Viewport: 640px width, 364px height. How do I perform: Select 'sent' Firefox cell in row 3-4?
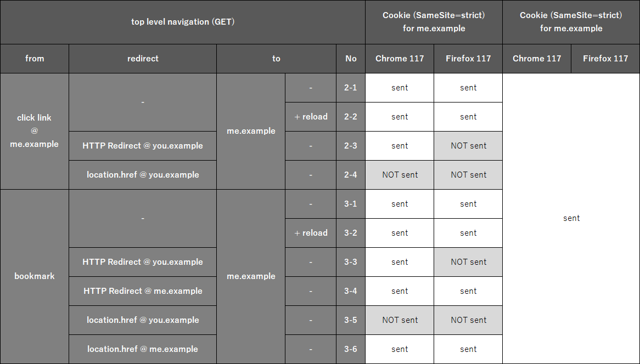(x=468, y=291)
